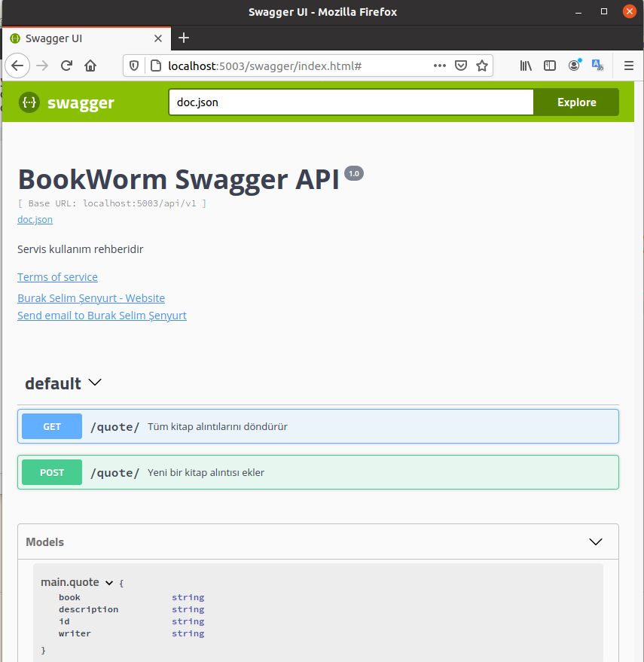Viewport: 644px width, 662px height.
Task: Collapse the default endpoint section
Action: coord(95,383)
